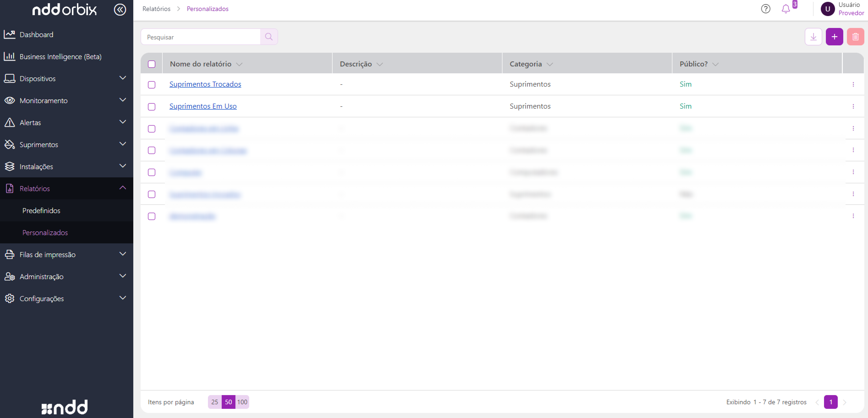Go to the next page arrow

coord(844,402)
